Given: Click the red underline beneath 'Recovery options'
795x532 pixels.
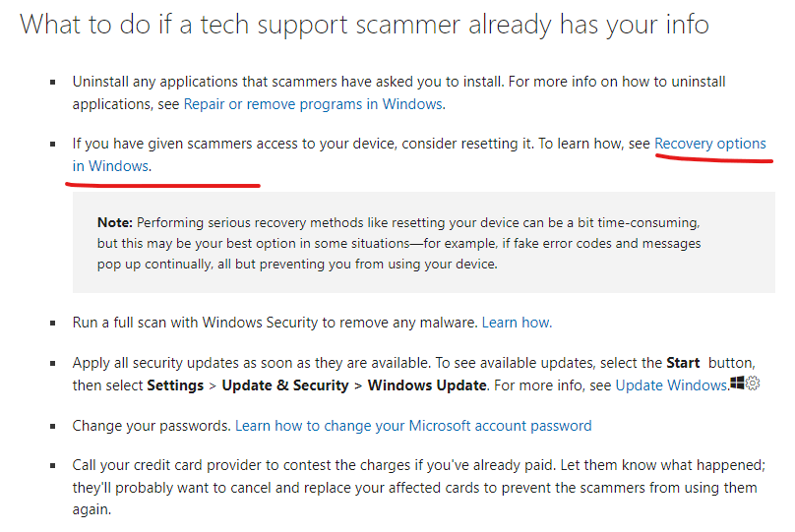Looking at the screenshot, I should point(714,158).
